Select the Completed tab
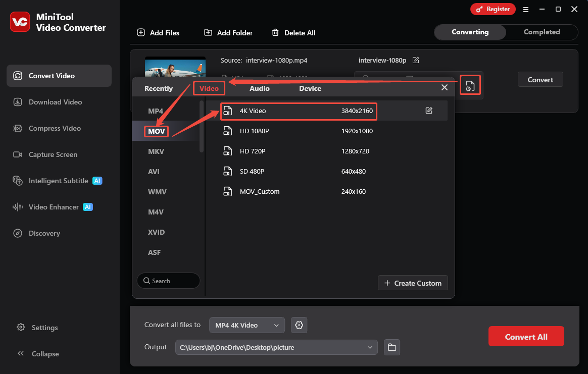 [542, 32]
